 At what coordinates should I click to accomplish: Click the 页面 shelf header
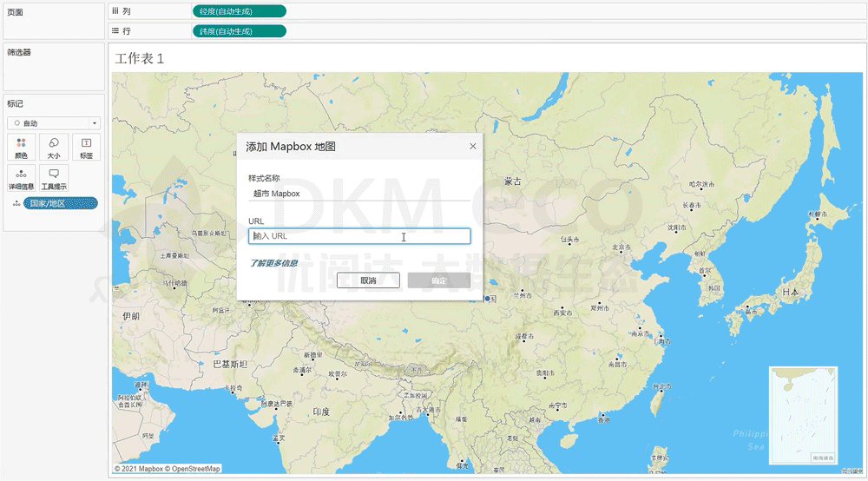[15, 12]
